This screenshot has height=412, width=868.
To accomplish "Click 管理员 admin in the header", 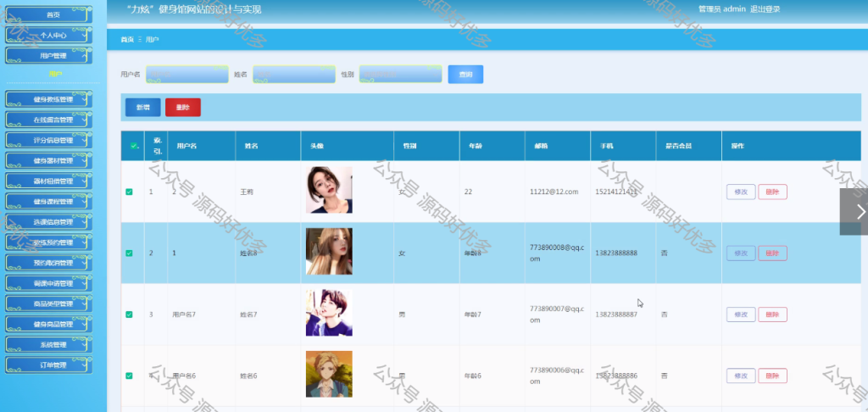I will point(722,8).
